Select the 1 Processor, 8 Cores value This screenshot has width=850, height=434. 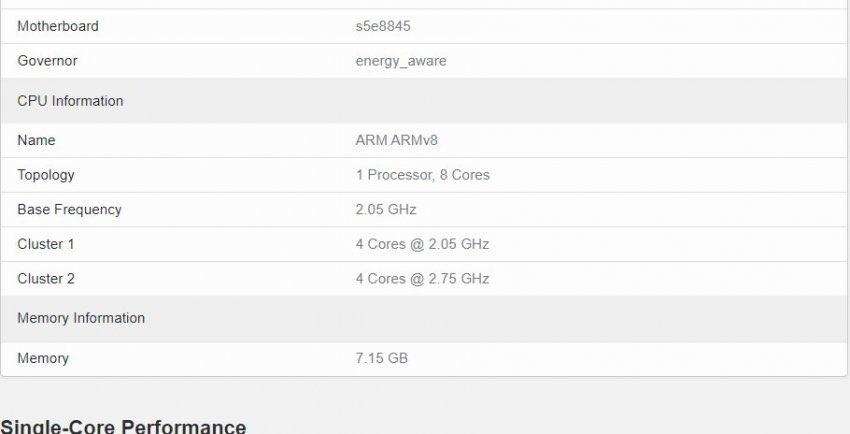tap(422, 175)
